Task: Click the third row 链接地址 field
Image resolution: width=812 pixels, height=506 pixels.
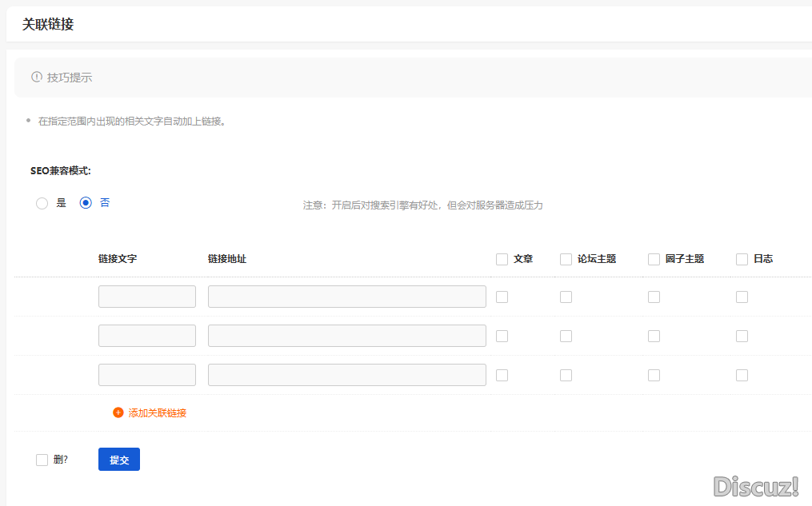Action: 346,375
